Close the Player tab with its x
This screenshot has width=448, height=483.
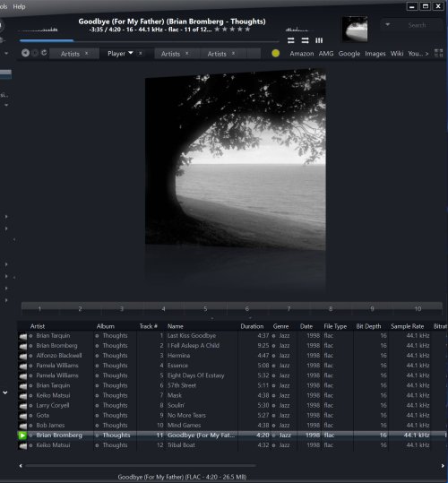[x=141, y=53]
